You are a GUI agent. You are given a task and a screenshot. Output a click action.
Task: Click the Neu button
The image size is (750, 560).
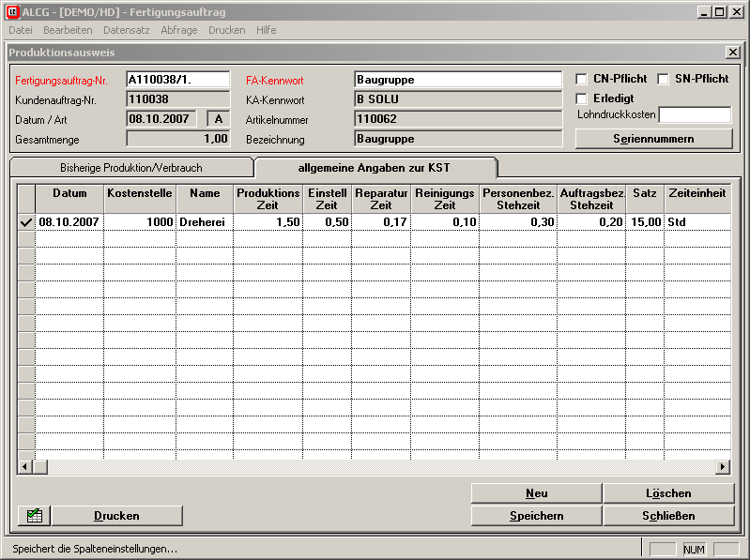click(x=536, y=493)
